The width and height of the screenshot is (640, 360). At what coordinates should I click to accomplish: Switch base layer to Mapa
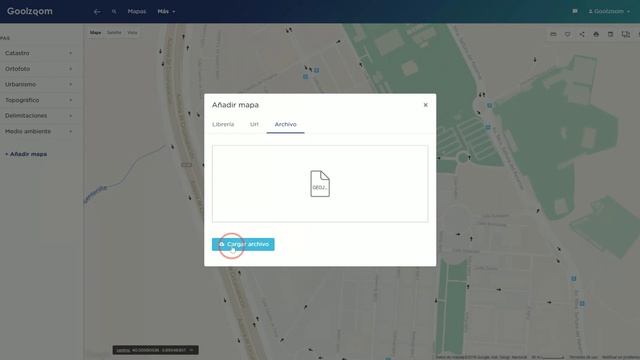tap(96, 33)
